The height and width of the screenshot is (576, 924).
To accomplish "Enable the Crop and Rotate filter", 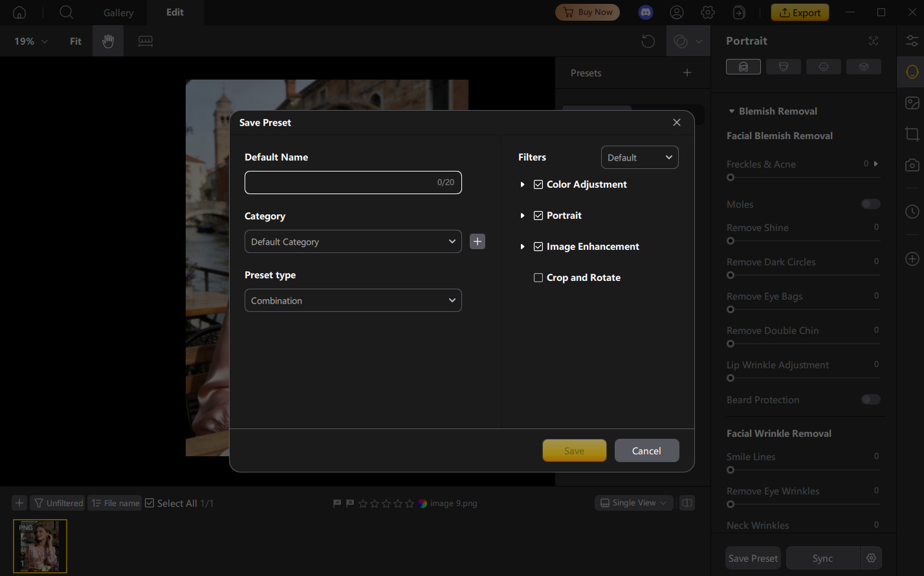I will (x=538, y=278).
